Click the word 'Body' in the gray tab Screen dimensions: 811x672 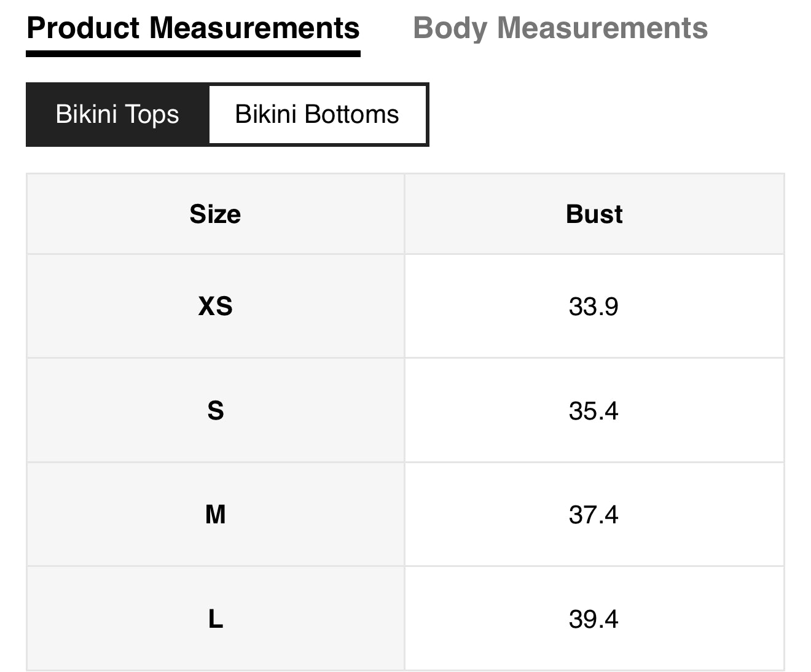pyautogui.click(x=450, y=28)
